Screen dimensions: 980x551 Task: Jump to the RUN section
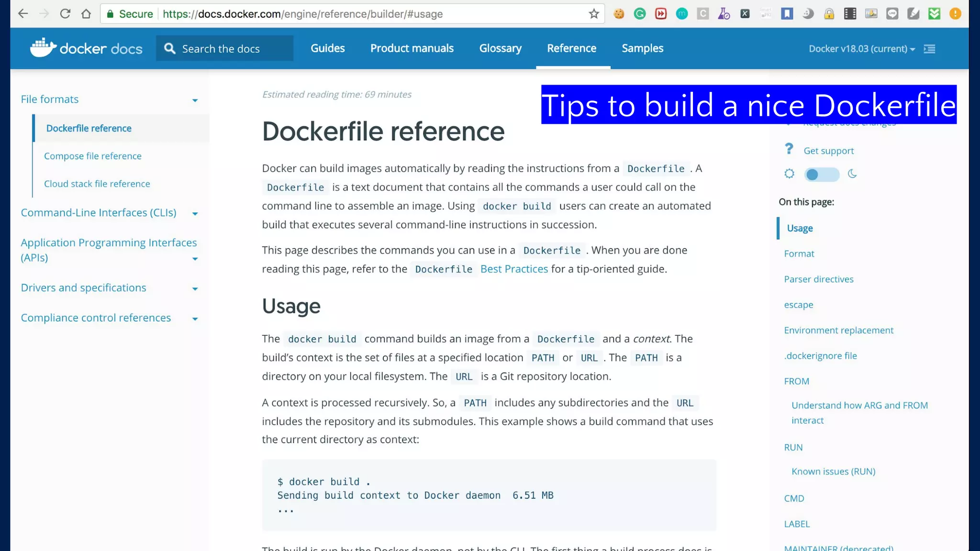[x=793, y=447]
